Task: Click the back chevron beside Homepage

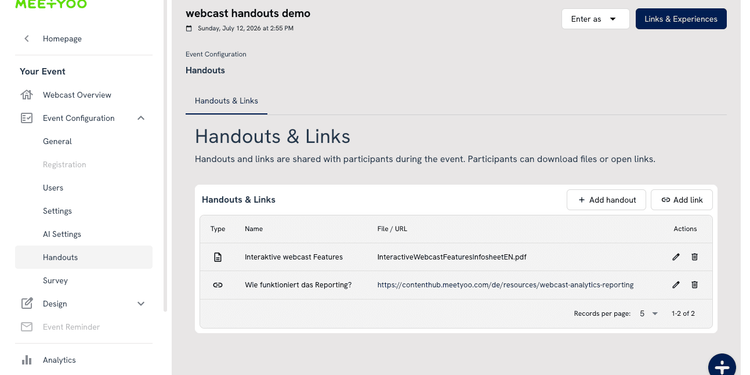Action: 27,39
